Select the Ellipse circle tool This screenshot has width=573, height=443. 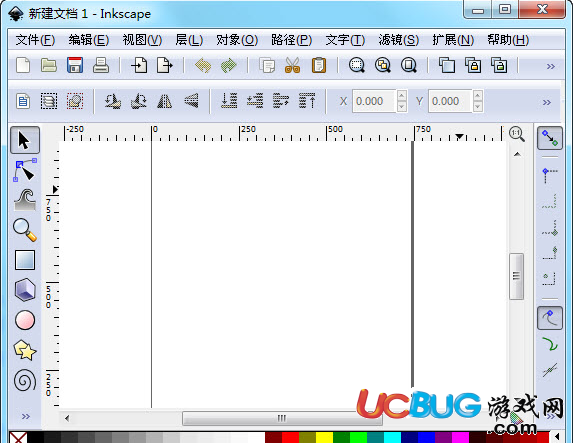[x=25, y=320]
